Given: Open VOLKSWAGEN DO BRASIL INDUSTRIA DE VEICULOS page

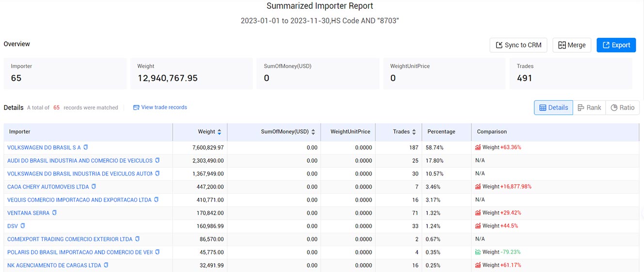Looking at the screenshot, I should pos(80,174).
